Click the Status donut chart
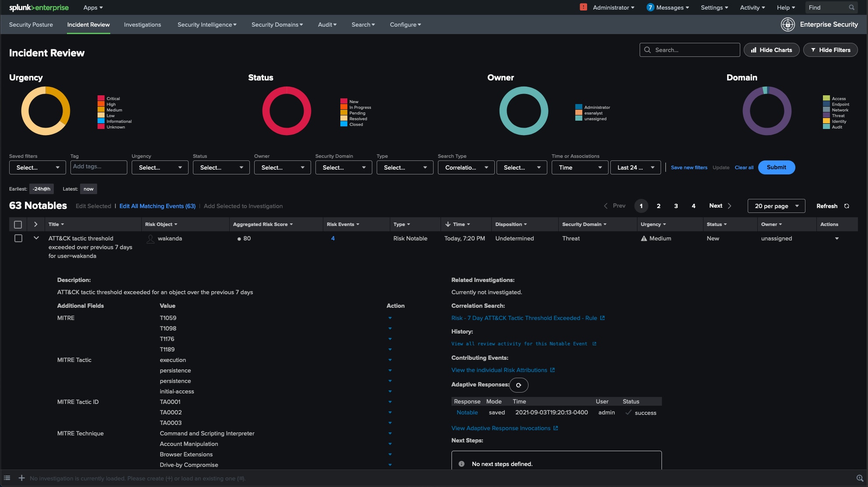Screen dimensions: 868x487 coord(287,111)
